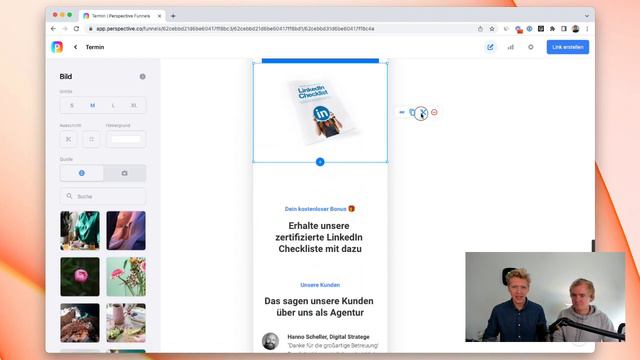Toggle the Chrome side panel icon
The height and width of the screenshot is (360, 640).
coord(564,29)
